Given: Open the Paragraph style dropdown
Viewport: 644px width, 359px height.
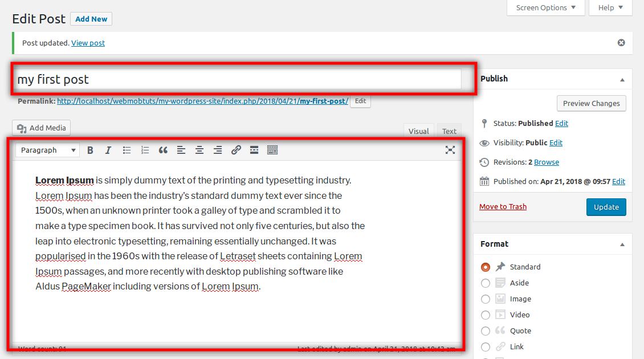Looking at the screenshot, I should pos(47,150).
